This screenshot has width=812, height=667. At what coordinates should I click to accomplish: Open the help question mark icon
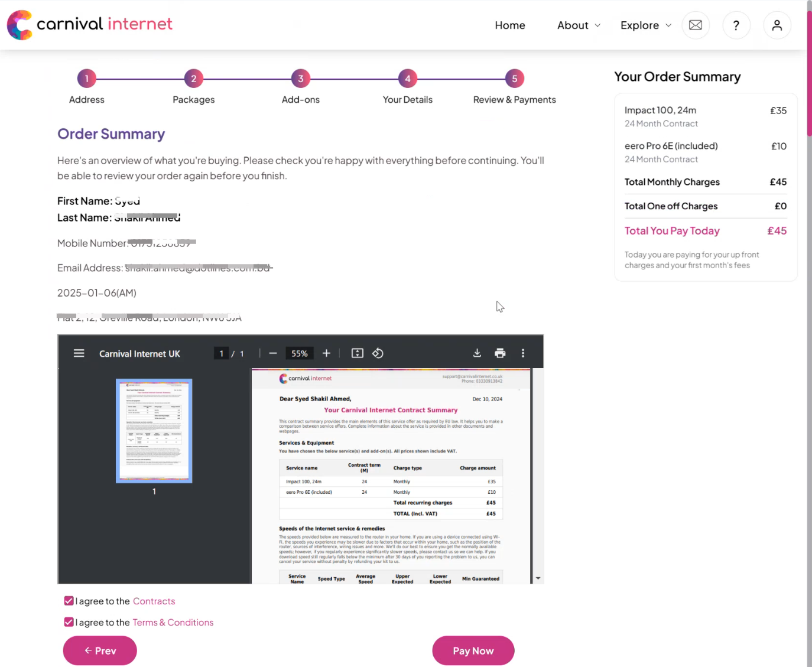pos(736,25)
